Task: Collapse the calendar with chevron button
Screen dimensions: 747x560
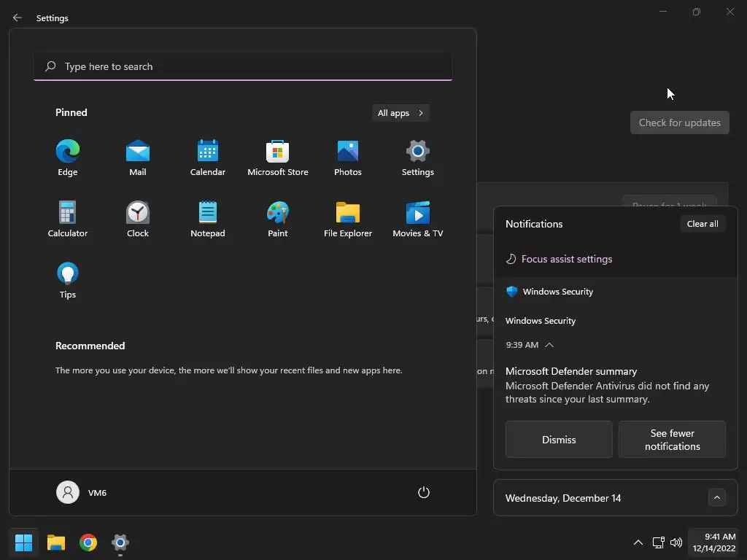Action: click(716, 497)
